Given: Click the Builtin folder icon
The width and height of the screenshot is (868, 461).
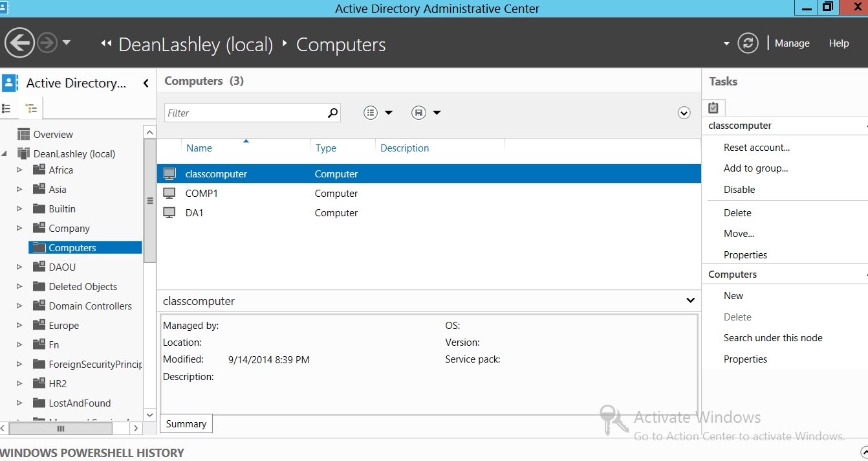Looking at the screenshot, I should tap(39, 208).
